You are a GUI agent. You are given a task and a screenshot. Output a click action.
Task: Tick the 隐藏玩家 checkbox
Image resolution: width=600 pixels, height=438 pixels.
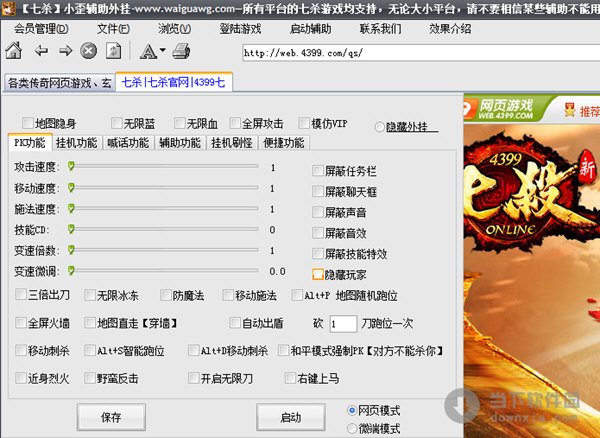[318, 274]
